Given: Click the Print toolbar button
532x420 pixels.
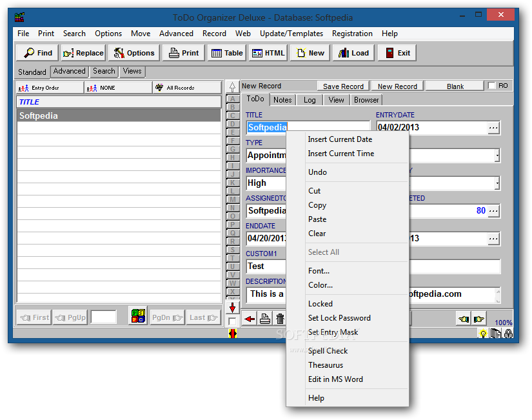Looking at the screenshot, I should pos(184,53).
